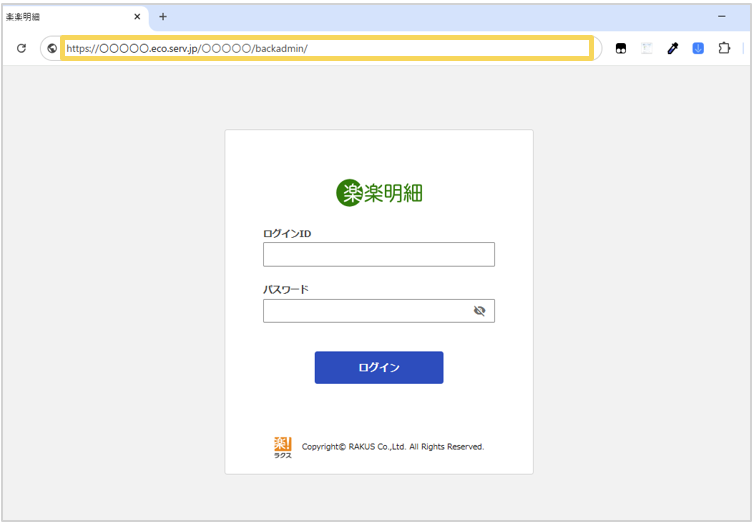Toggle password visibility eye icon
The height and width of the screenshot is (524, 755).
tap(479, 311)
